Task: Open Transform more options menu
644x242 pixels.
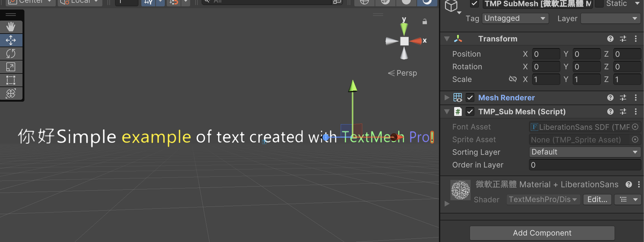Action: click(x=636, y=39)
